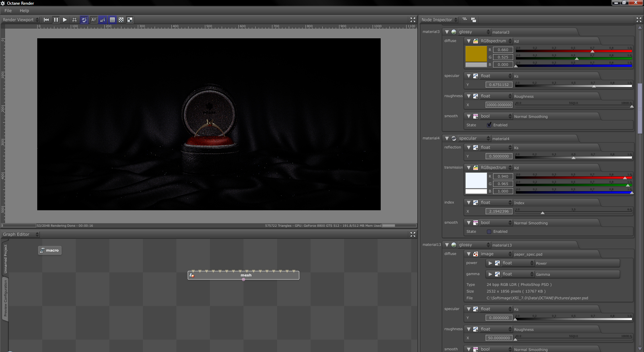Expand the material13 diffuse power section

tap(490, 263)
